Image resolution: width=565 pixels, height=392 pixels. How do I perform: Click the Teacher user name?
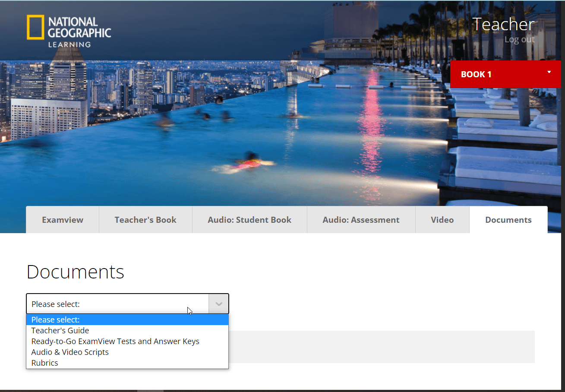[503, 24]
